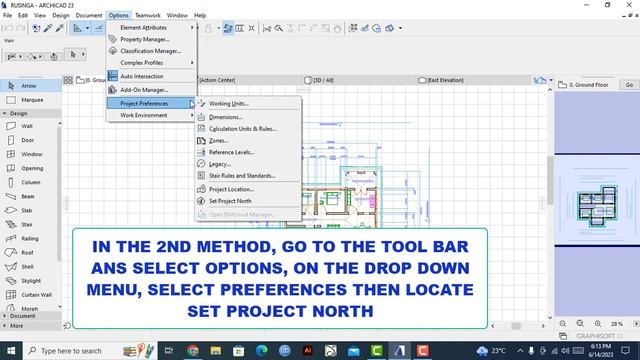Image resolution: width=640 pixels, height=360 pixels.
Task: Click zoom out icon in navigator preview
Action: (563, 324)
